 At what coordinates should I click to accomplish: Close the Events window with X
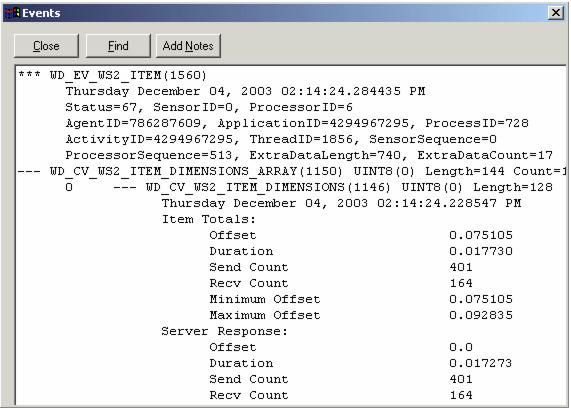(556, 13)
